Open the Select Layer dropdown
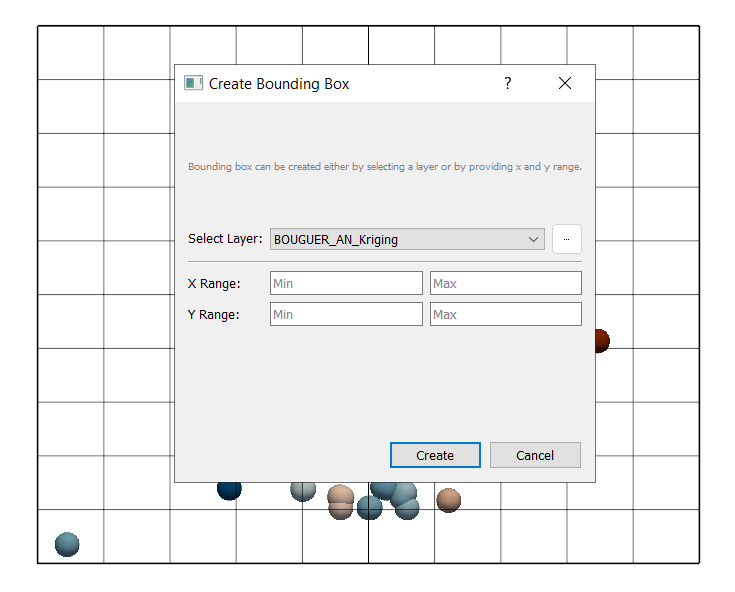Viewport: 735px width, 592px height. [x=407, y=240]
